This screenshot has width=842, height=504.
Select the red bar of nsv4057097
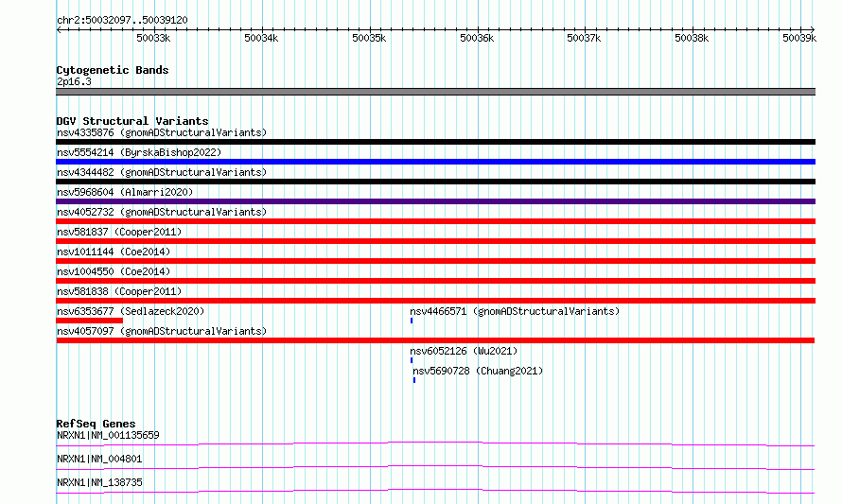pos(435,340)
